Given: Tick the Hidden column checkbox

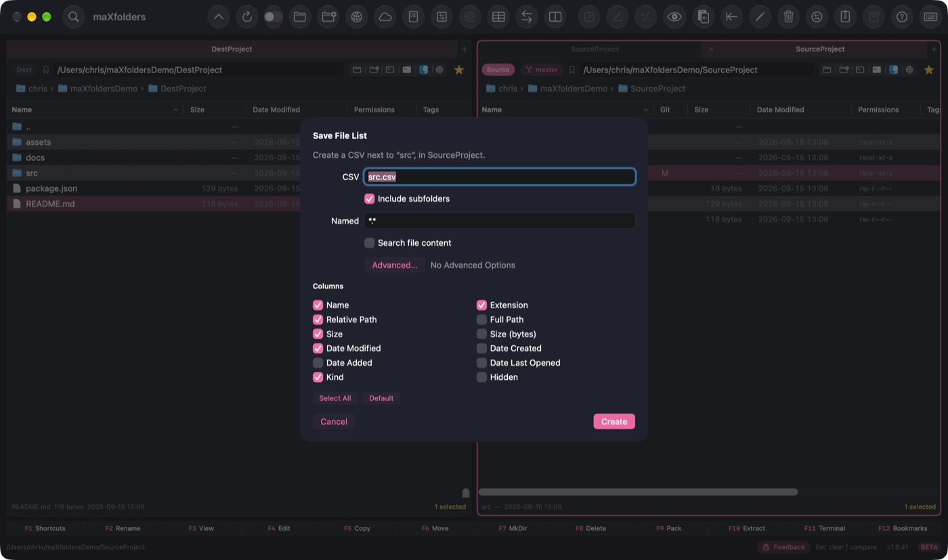Looking at the screenshot, I should (x=481, y=377).
